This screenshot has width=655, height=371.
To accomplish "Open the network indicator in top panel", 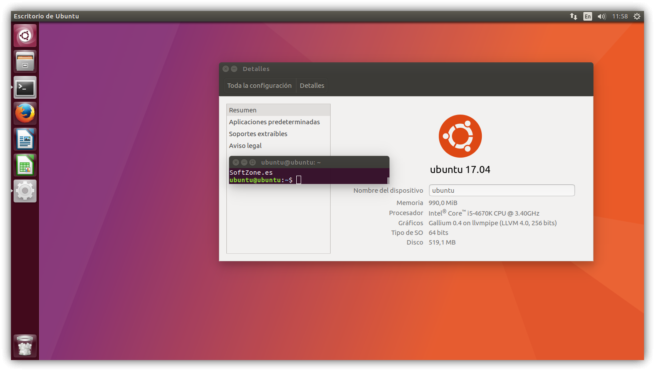I will click(x=574, y=16).
